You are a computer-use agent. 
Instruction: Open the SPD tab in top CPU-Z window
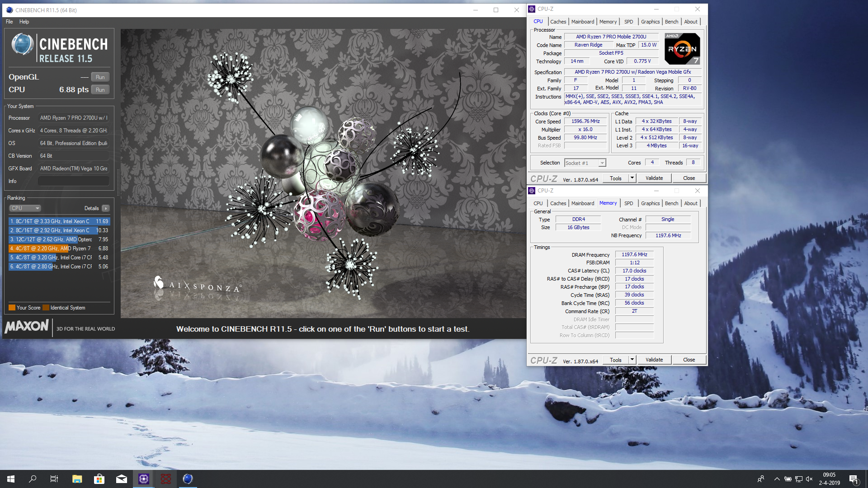[x=628, y=22]
